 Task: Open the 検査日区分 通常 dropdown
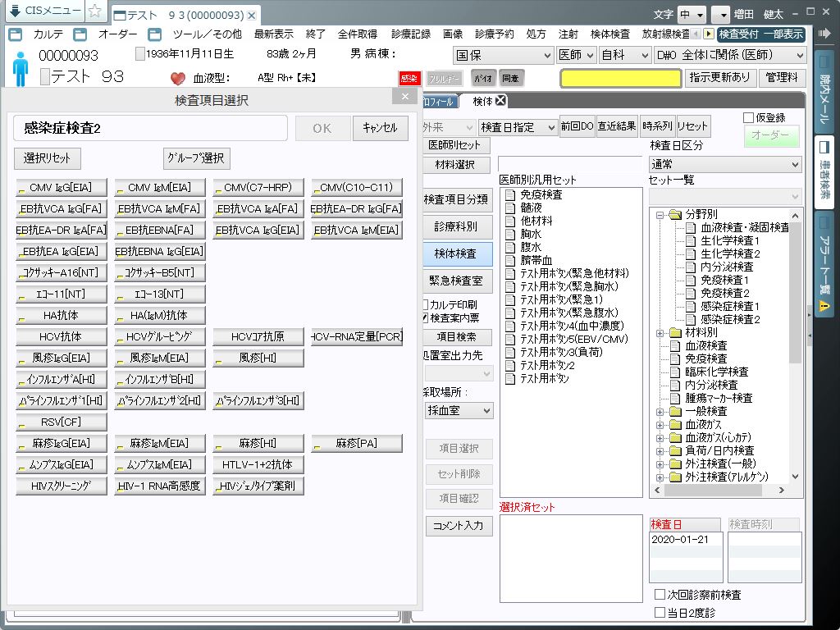726,165
